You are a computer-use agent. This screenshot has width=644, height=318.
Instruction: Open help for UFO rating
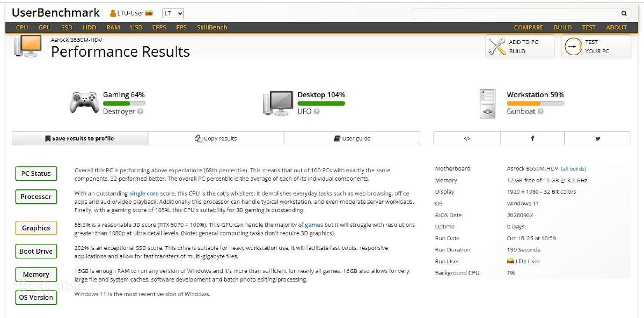click(x=317, y=112)
